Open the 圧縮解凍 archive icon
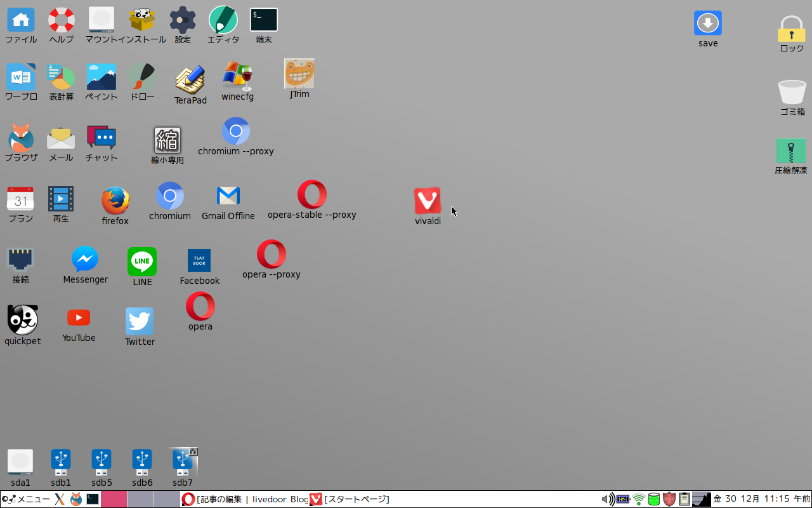 click(x=791, y=151)
